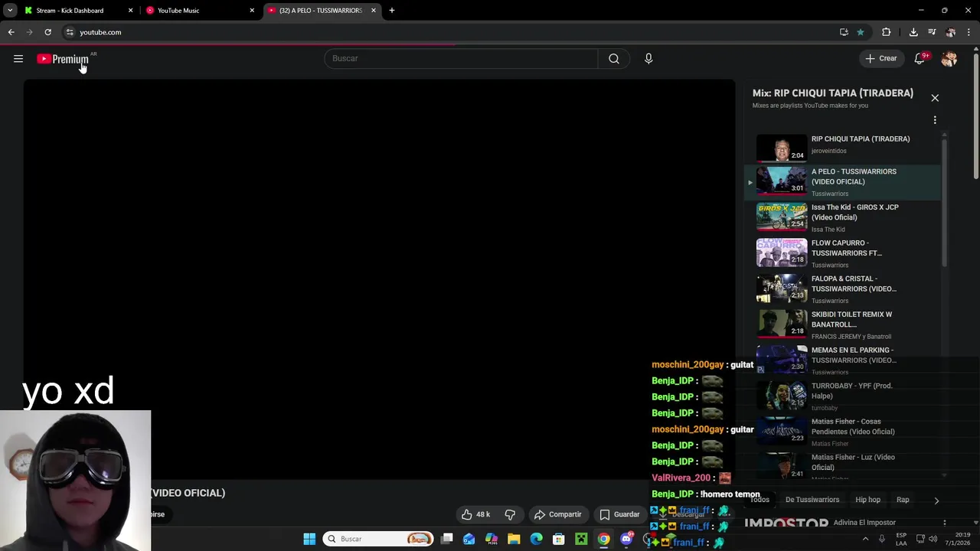The height and width of the screenshot is (551, 980).
Task: Click the youtube.com address bar
Action: click(x=452, y=32)
